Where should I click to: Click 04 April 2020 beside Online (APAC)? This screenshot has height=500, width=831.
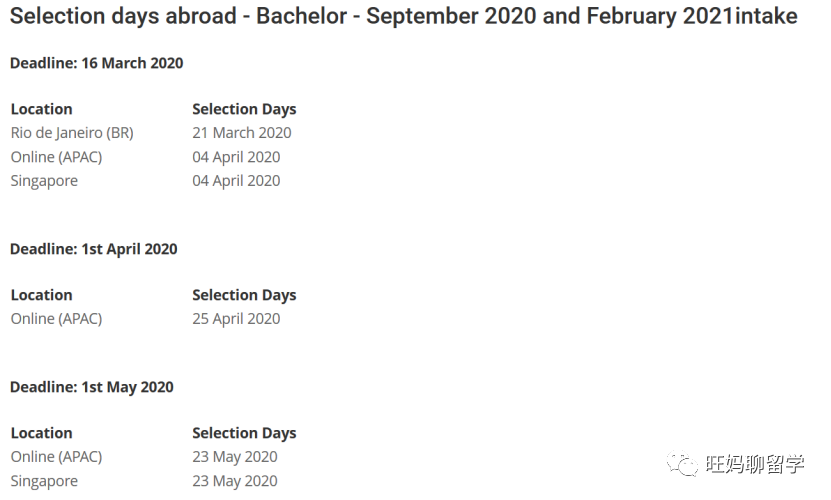tap(236, 157)
